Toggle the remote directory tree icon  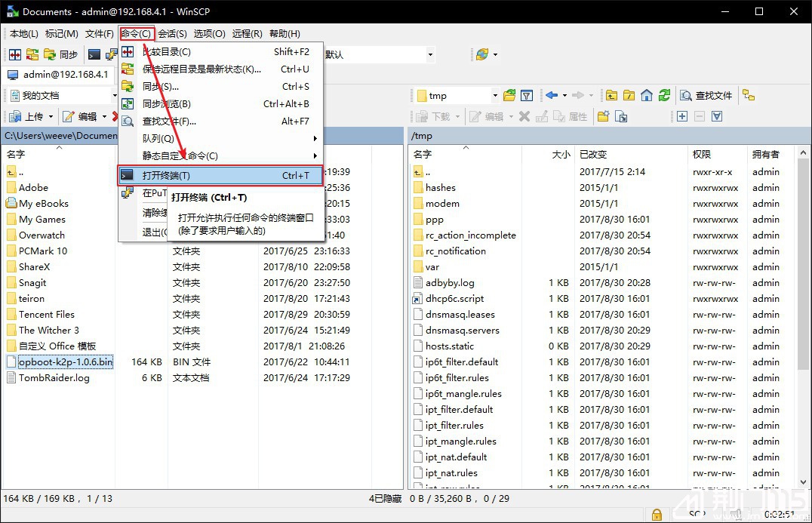749,95
